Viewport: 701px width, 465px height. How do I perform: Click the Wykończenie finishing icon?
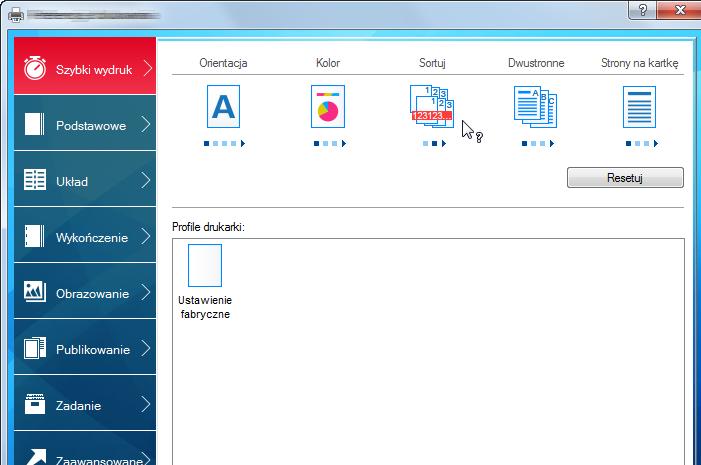[35, 236]
